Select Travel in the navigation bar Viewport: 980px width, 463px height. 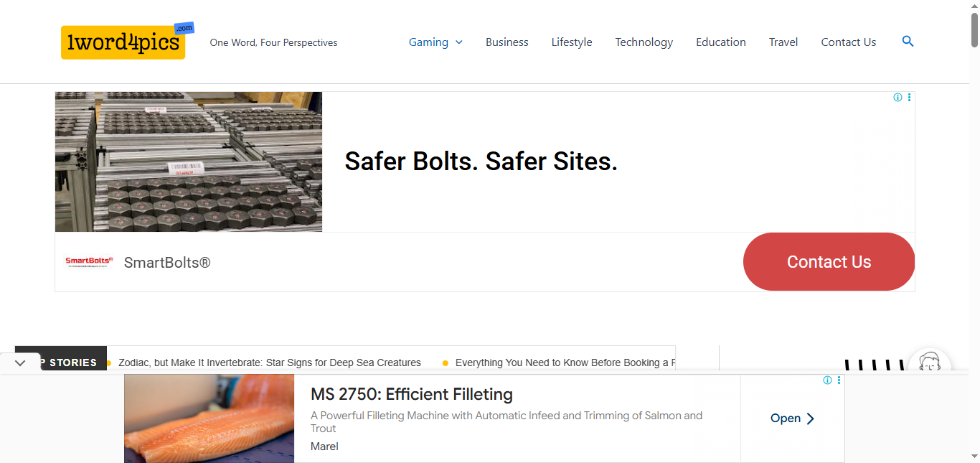[x=783, y=42]
